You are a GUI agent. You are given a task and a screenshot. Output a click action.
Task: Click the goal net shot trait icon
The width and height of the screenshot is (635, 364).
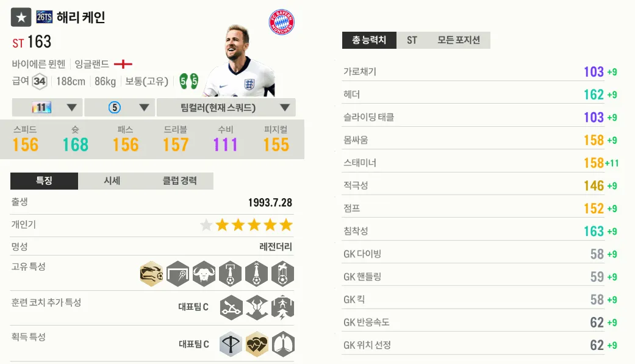pyautogui.click(x=178, y=274)
